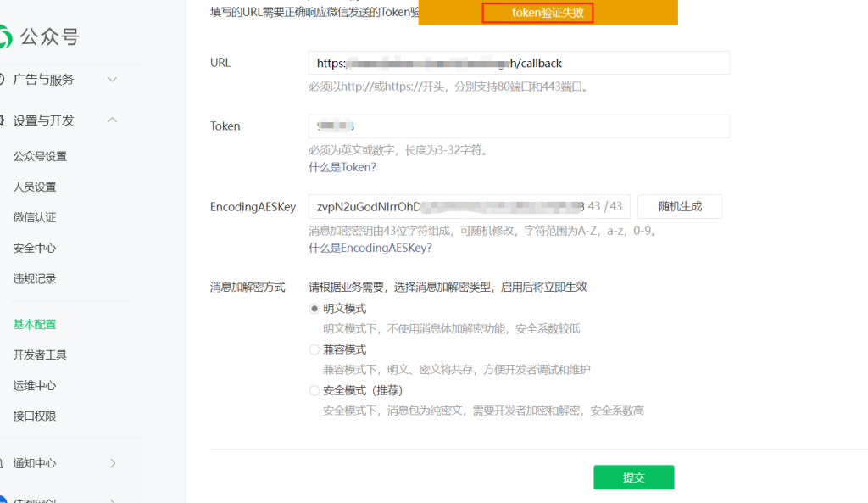Click the token验证失败 error banner

(537, 14)
